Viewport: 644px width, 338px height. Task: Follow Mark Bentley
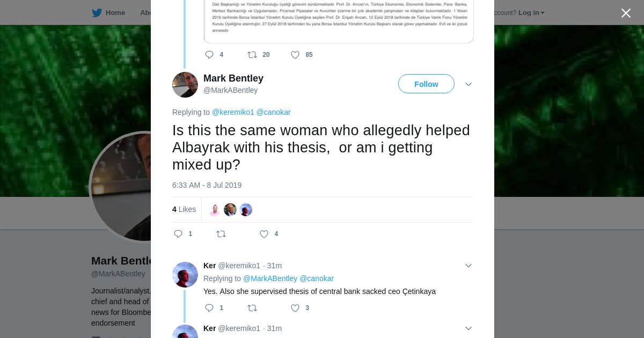[x=426, y=84]
